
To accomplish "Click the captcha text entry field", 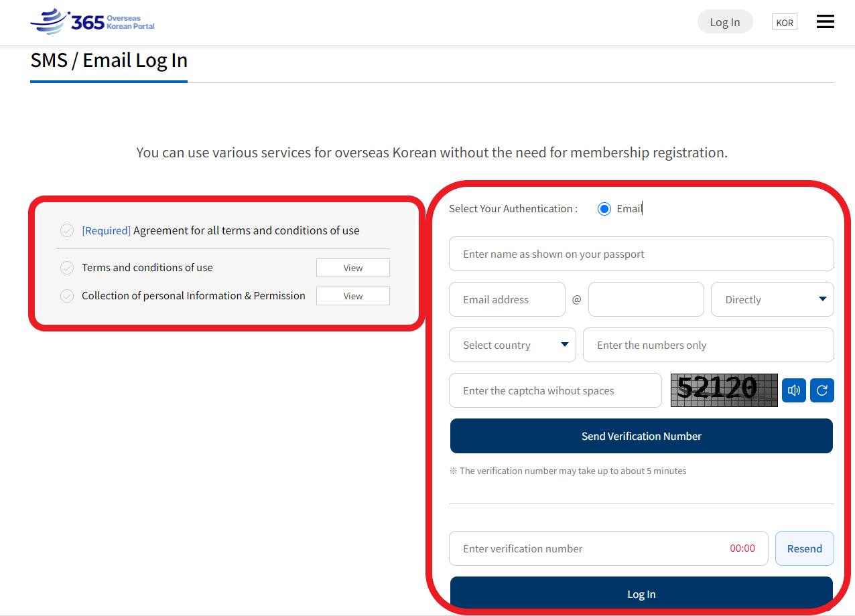I will 555,390.
